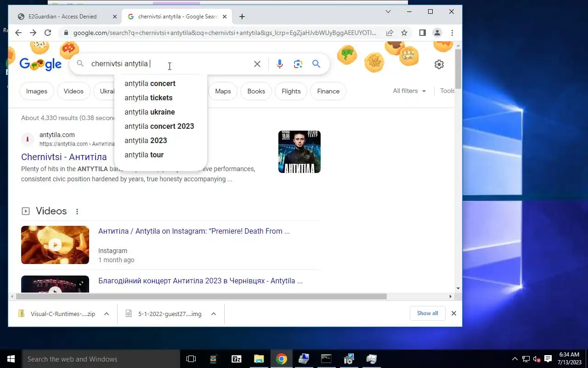Click the Chrome back arrow
The image size is (588, 368).
tap(18, 33)
